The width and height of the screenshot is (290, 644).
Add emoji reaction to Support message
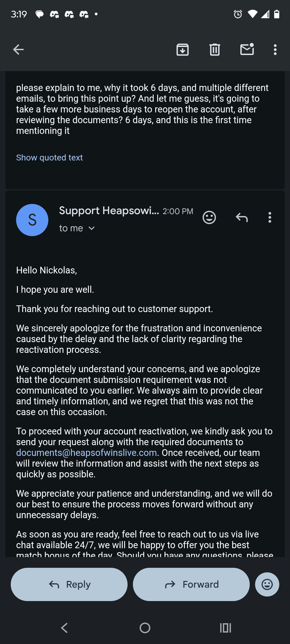pyautogui.click(x=209, y=217)
